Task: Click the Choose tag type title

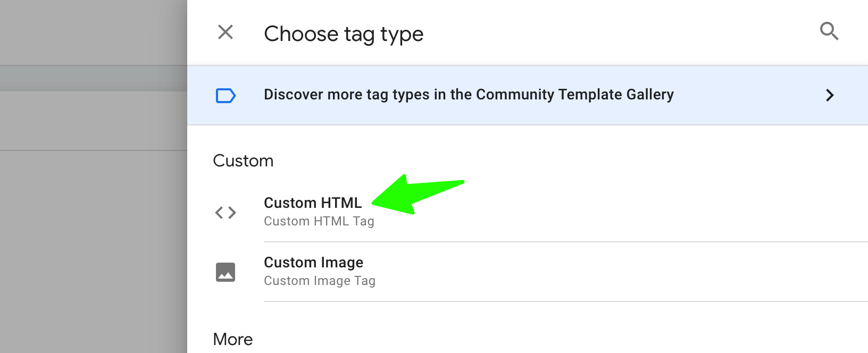Action: point(343,34)
